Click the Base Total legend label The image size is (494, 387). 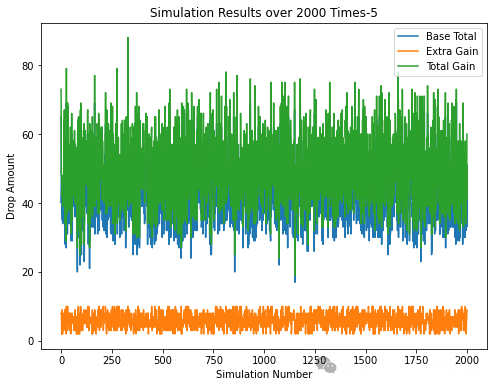[451, 36]
